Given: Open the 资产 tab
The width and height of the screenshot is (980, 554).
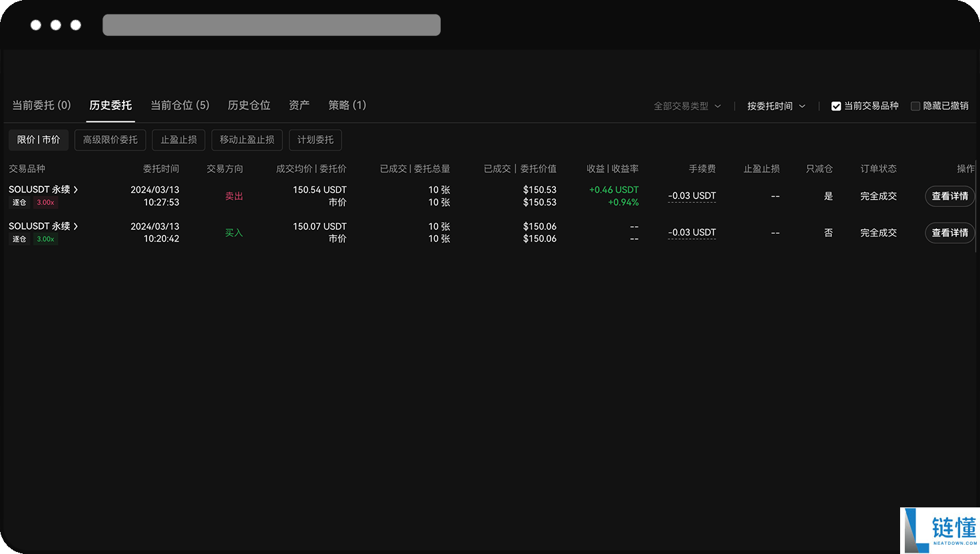Looking at the screenshot, I should click(299, 105).
